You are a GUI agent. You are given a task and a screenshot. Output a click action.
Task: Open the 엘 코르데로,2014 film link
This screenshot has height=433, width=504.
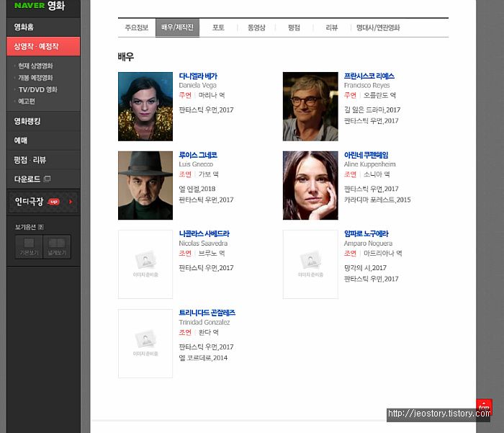click(203, 358)
